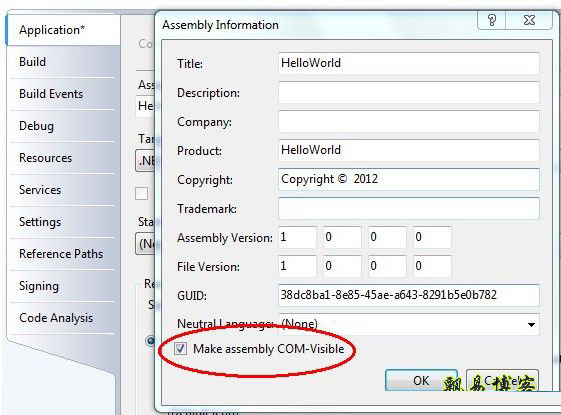Select the GUID text field
The height and width of the screenshot is (415, 561).
point(409,295)
